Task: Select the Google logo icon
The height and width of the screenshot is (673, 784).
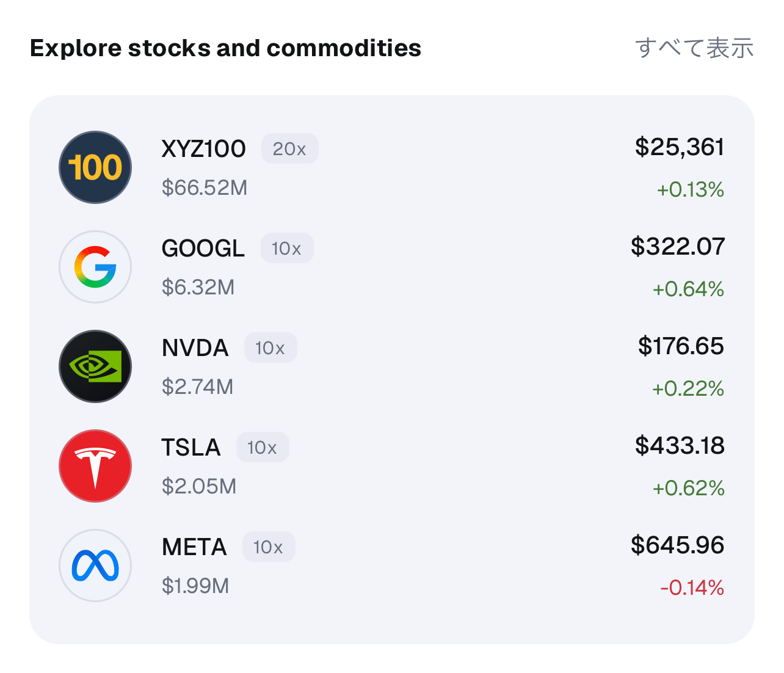Action: pos(95,267)
